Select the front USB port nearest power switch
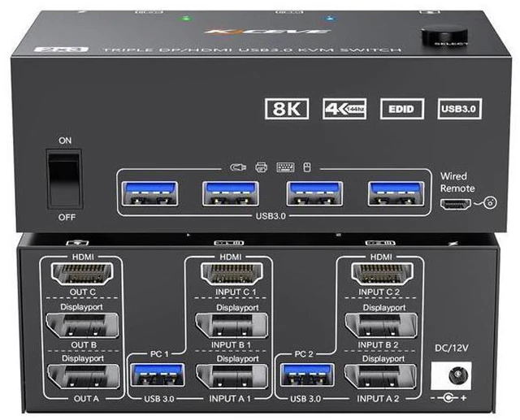 [x=149, y=193]
